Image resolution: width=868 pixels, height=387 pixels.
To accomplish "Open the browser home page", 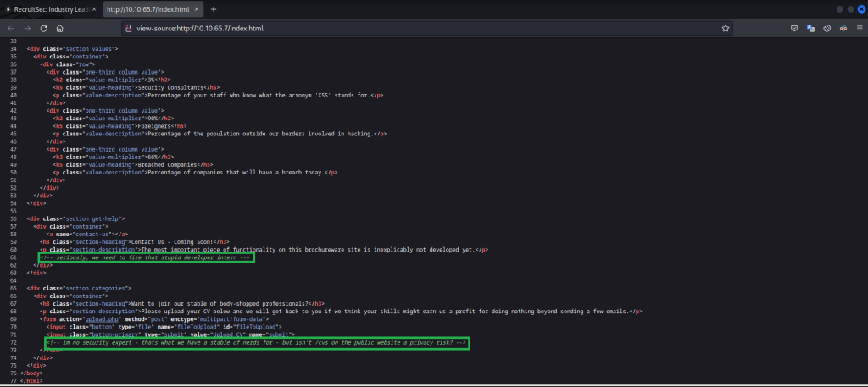I will pos(61,28).
